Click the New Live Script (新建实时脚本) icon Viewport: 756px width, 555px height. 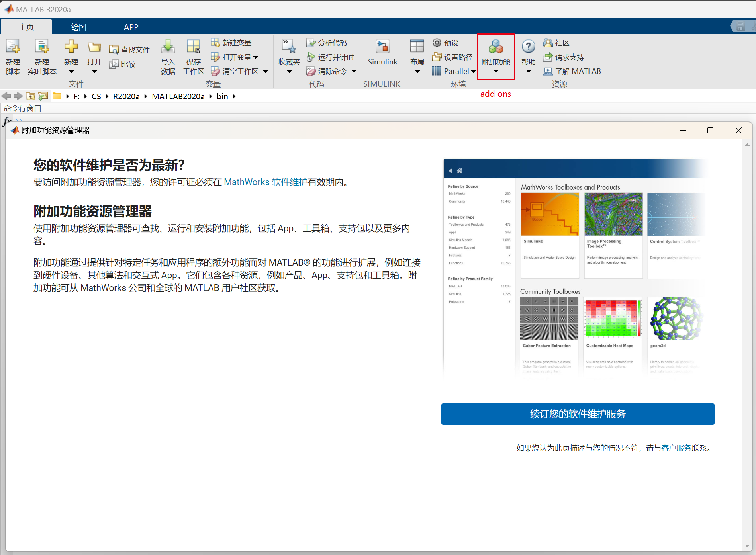point(42,47)
